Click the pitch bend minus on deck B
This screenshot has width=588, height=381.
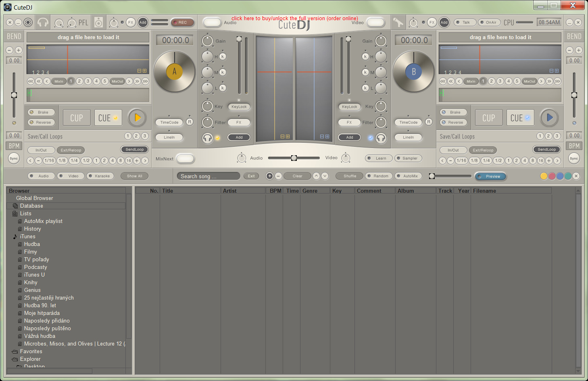point(569,50)
